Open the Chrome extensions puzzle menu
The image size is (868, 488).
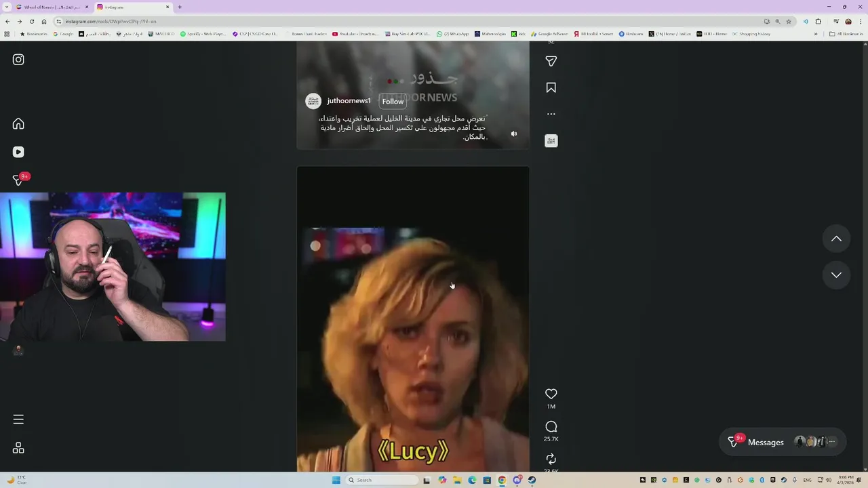point(818,21)
